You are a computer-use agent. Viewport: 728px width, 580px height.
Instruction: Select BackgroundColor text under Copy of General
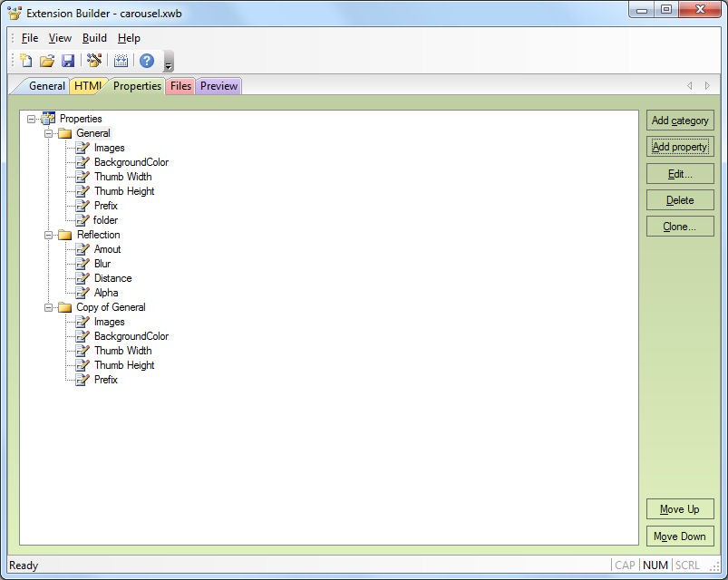pyautogui.click(x=131, y=336)
